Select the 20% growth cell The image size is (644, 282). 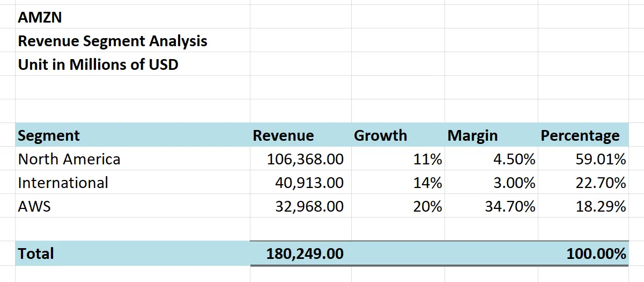pyautogui.click(x=398, y=206)
